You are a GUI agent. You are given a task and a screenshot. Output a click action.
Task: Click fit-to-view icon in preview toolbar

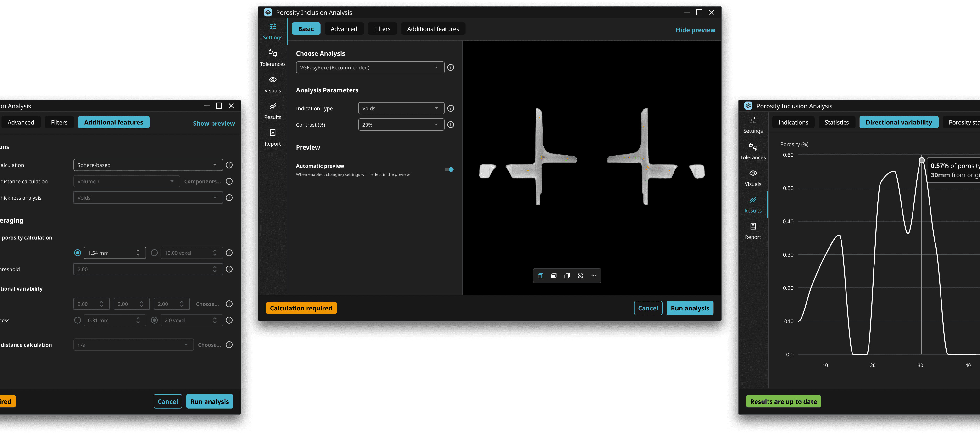coord(580,276)
